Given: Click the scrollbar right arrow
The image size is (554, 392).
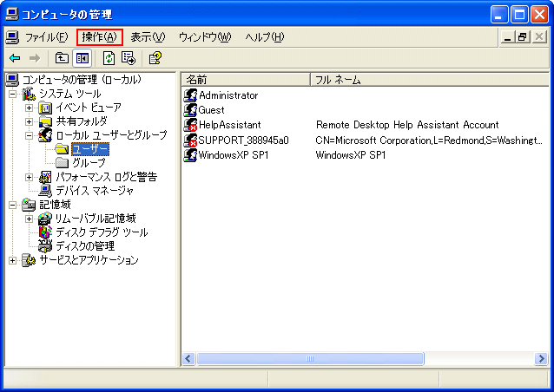Looking at the screenshot, I should (541, 359).
